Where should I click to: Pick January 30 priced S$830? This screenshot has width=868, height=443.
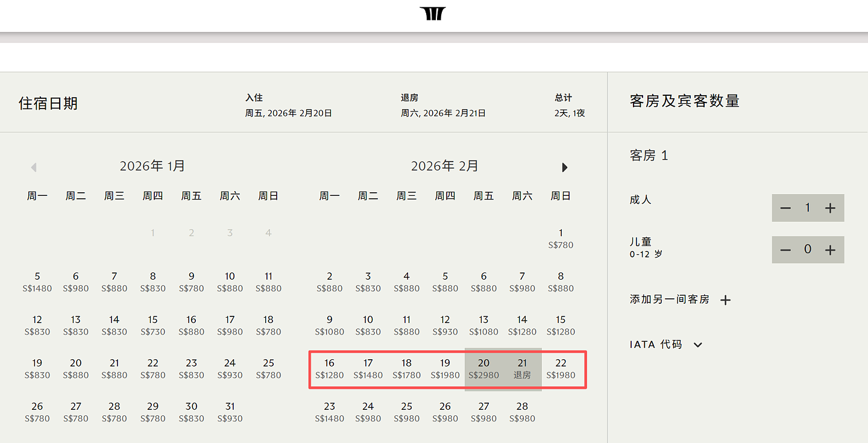[x=192, y=412]
